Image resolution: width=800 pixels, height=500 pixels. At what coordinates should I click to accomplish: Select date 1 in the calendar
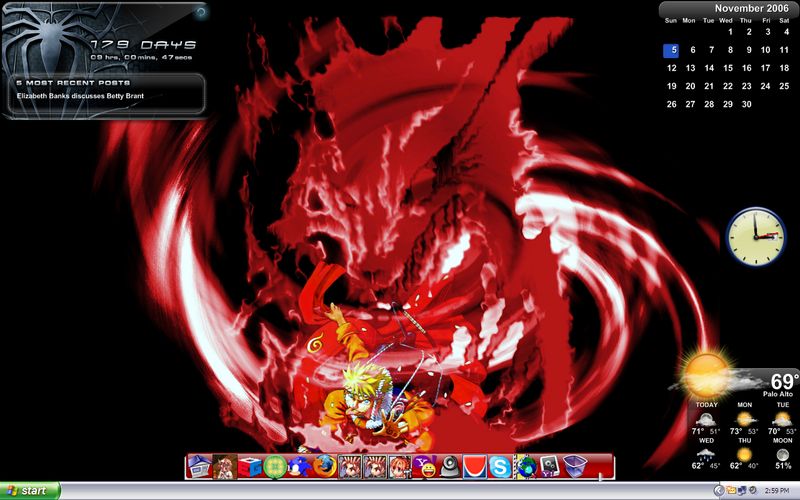coord(731,32)
